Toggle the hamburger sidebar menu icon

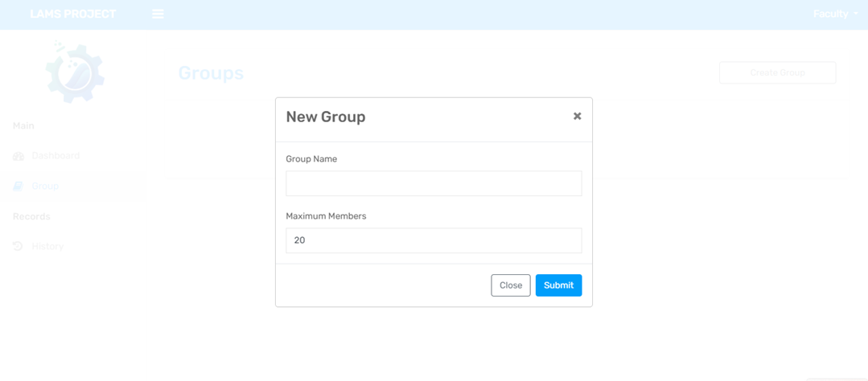[158, 14]
